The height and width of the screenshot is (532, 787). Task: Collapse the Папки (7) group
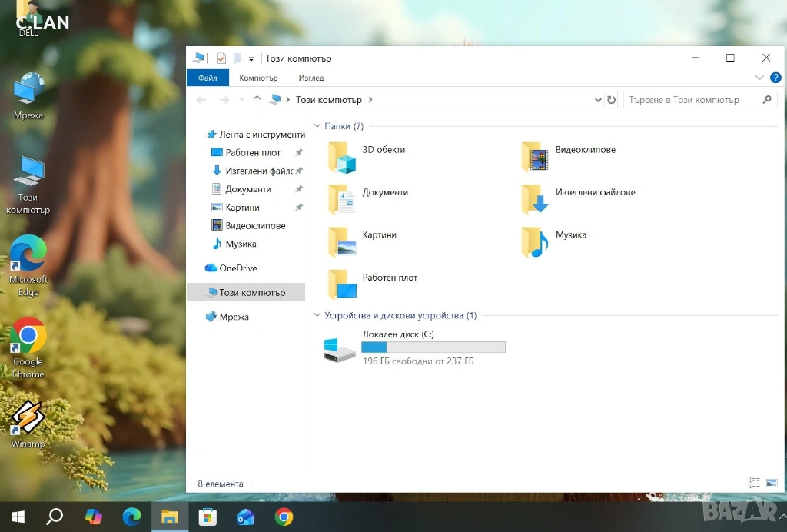pos(317,126)
